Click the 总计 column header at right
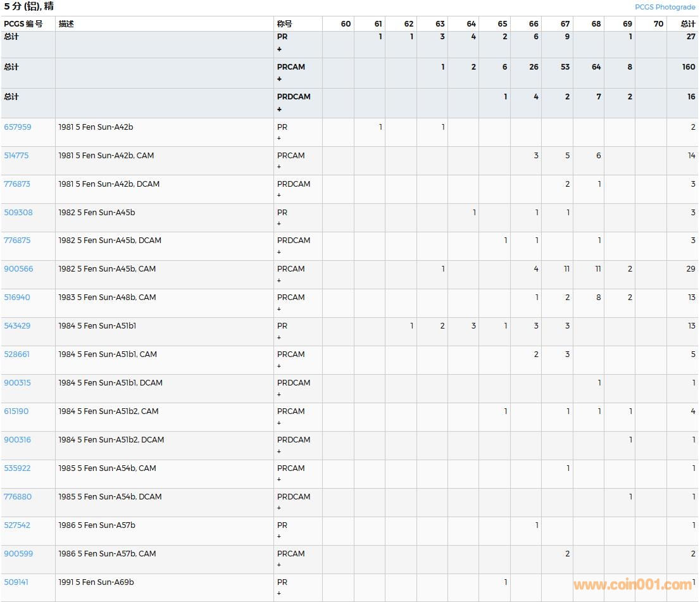Screen dimensions: 700x602 coord(688,24)
